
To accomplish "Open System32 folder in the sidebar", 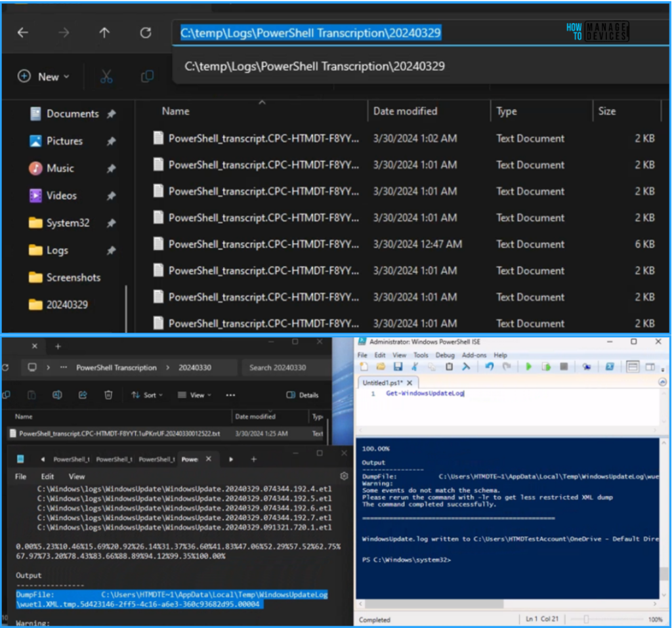I will [x=68, y=223].
